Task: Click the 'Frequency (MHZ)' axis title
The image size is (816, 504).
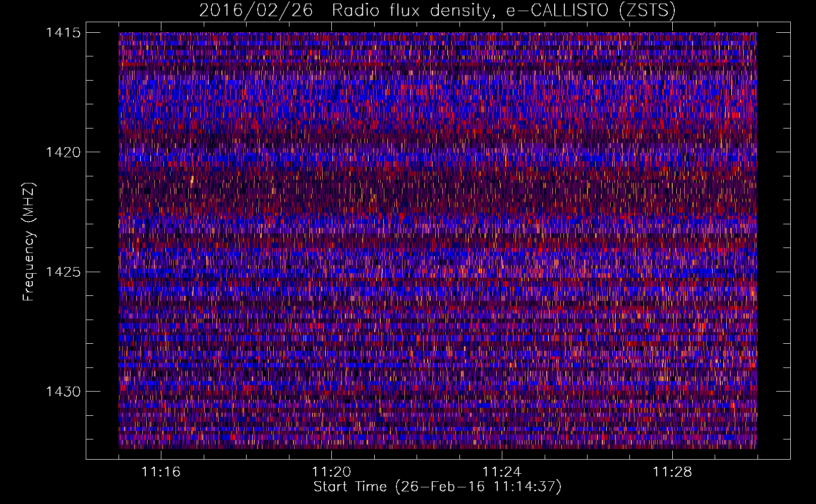Action: tap(29, 241)
